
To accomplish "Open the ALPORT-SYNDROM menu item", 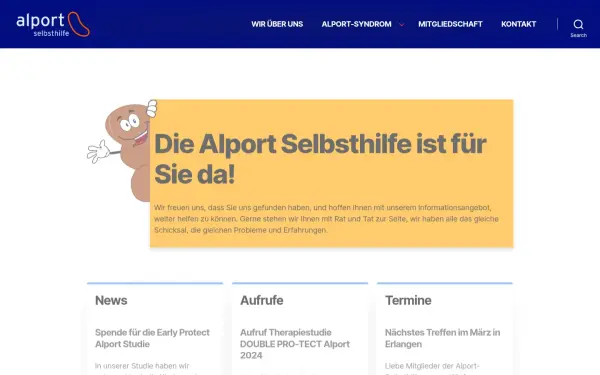I will (356, 24).
